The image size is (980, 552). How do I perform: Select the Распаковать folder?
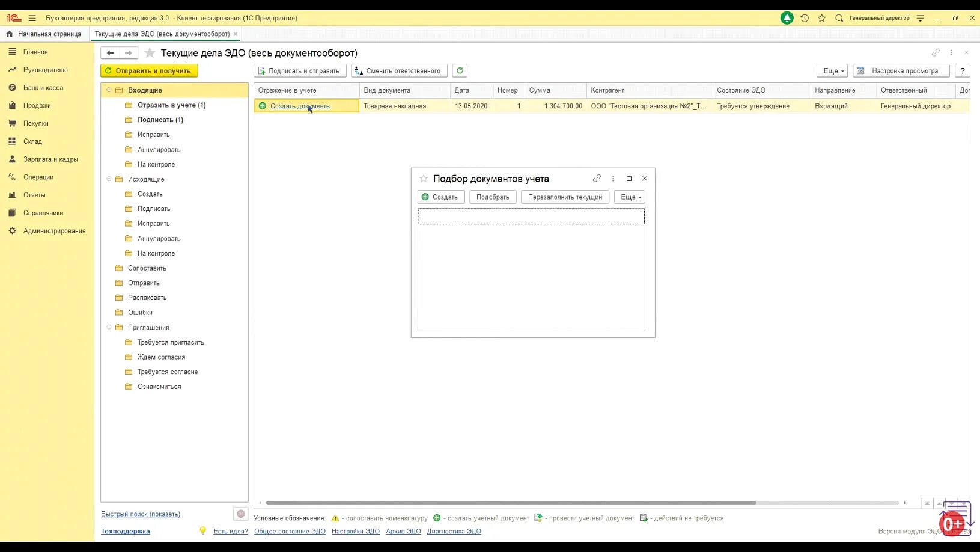[147, 298]
